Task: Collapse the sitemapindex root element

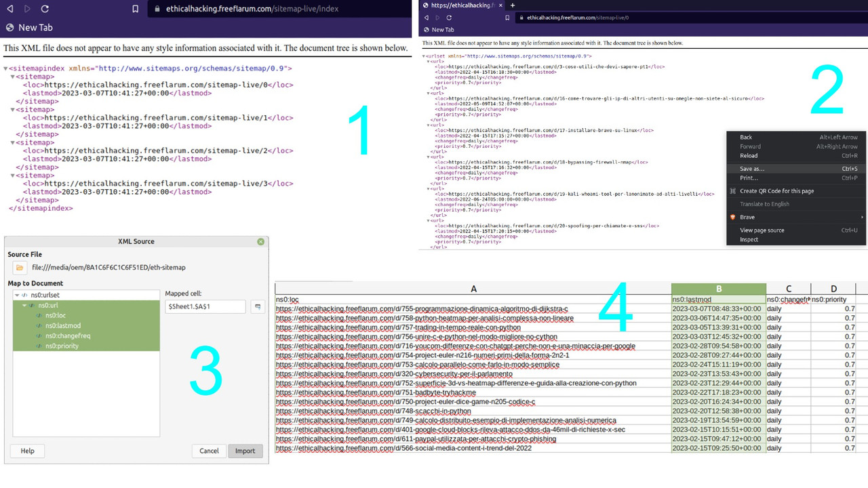Action: [x=5, y=68]
